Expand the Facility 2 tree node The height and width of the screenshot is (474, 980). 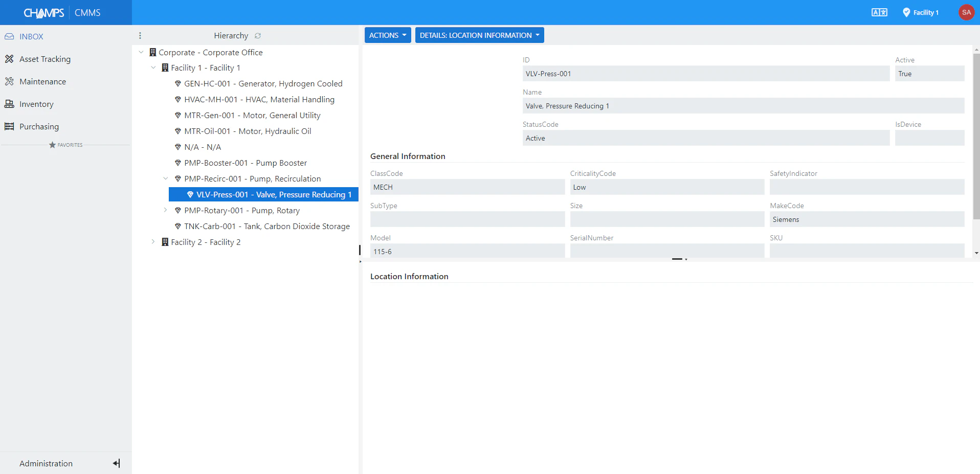153,242
